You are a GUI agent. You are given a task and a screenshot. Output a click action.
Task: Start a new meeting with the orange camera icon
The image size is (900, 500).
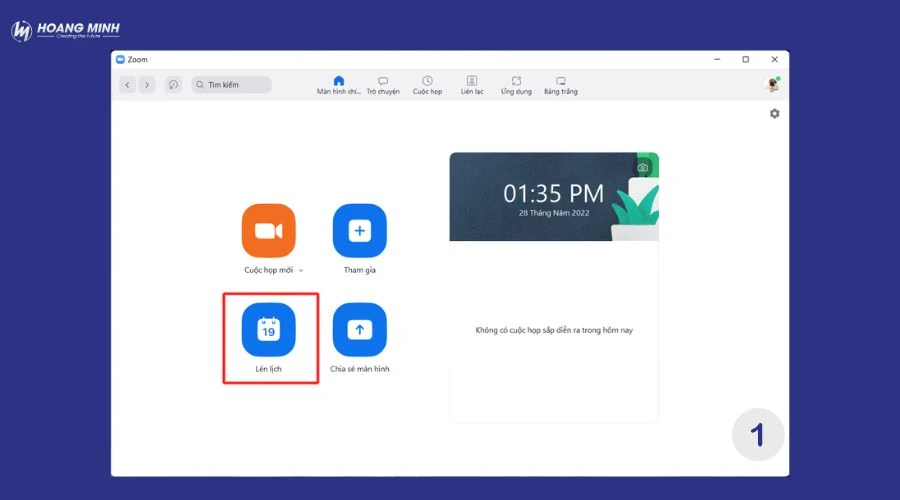pyautogui.click(x=268, y=230)
